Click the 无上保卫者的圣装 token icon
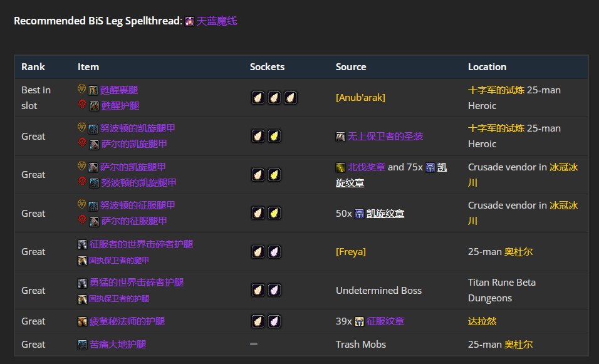 click(x=340, y=137)
